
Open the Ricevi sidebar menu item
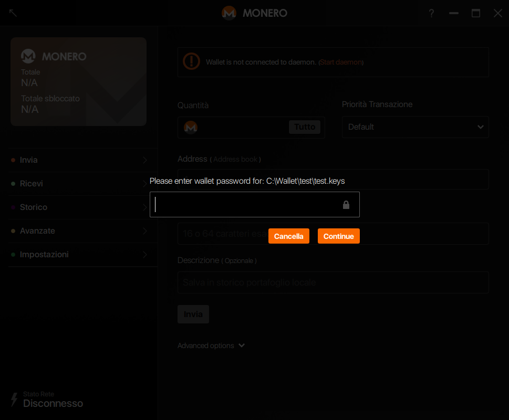83,184
